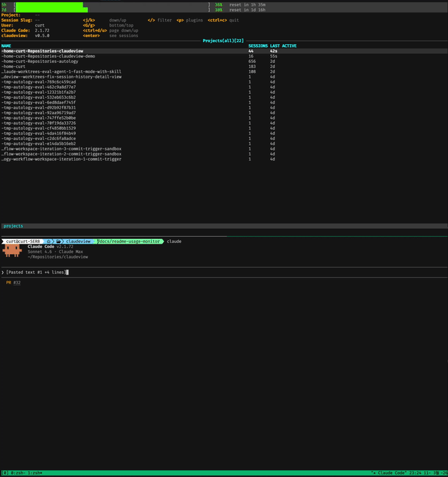Click the <ctrl+d/u> page down/up hint

(111, 31)
